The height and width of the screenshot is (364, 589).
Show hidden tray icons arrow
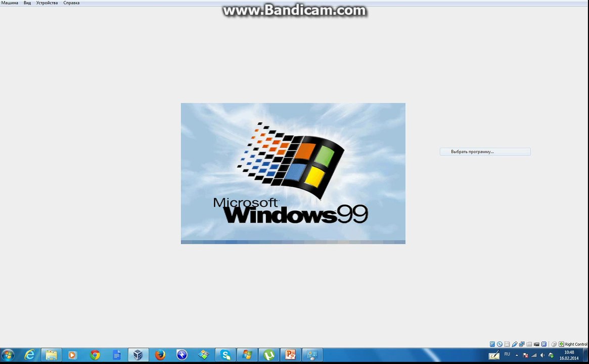517,355
